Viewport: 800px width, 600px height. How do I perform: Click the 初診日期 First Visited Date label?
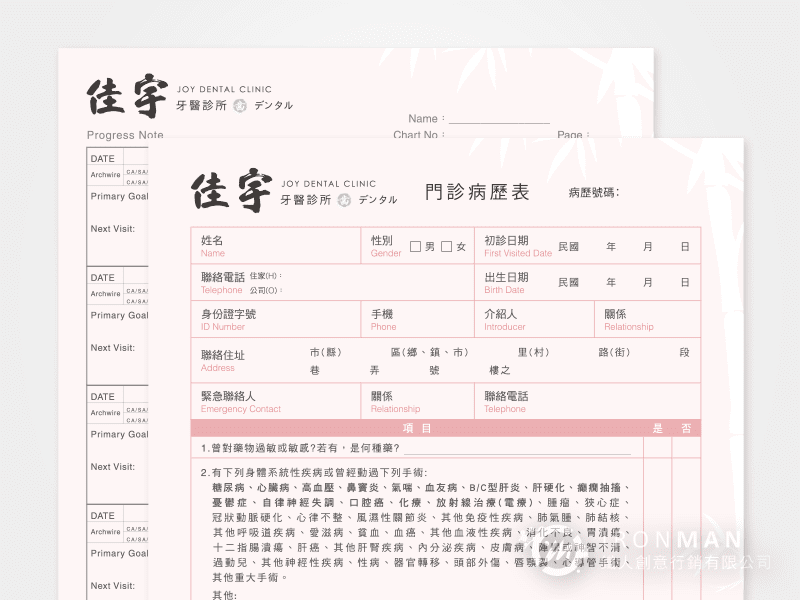click(x=518, y=246)
